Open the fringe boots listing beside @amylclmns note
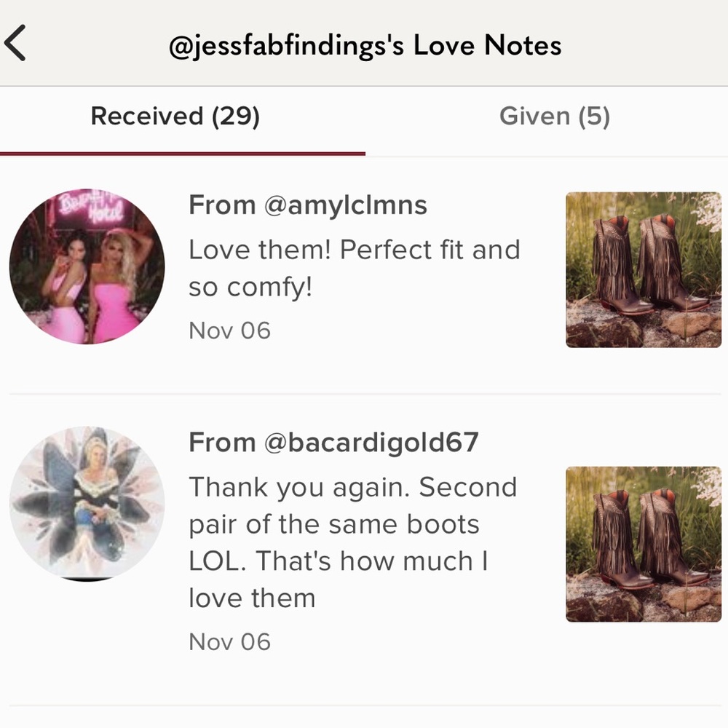Viewport: 728px width, 728px height. point(644,270)
